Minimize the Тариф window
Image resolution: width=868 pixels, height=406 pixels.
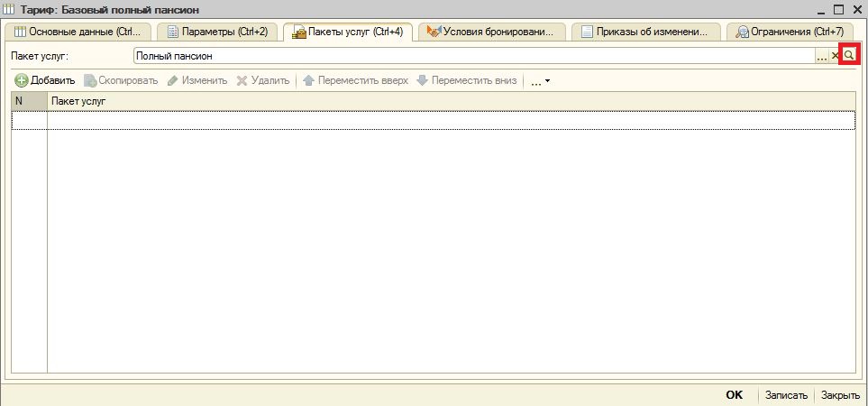coord(821,10)
